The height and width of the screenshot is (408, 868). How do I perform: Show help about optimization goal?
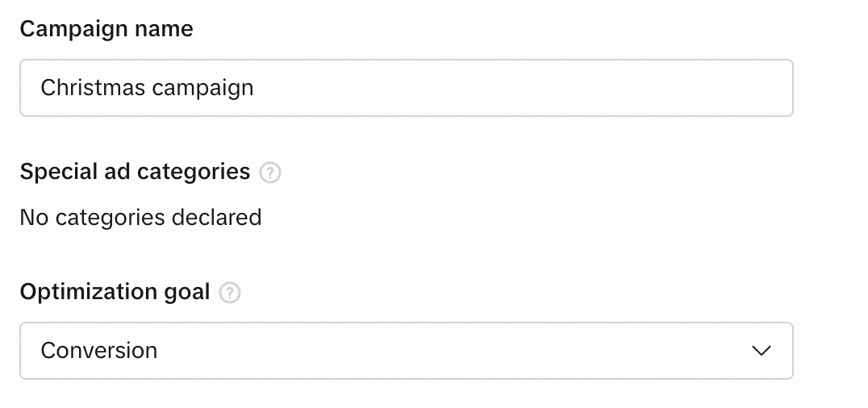(x=231, y=293)
